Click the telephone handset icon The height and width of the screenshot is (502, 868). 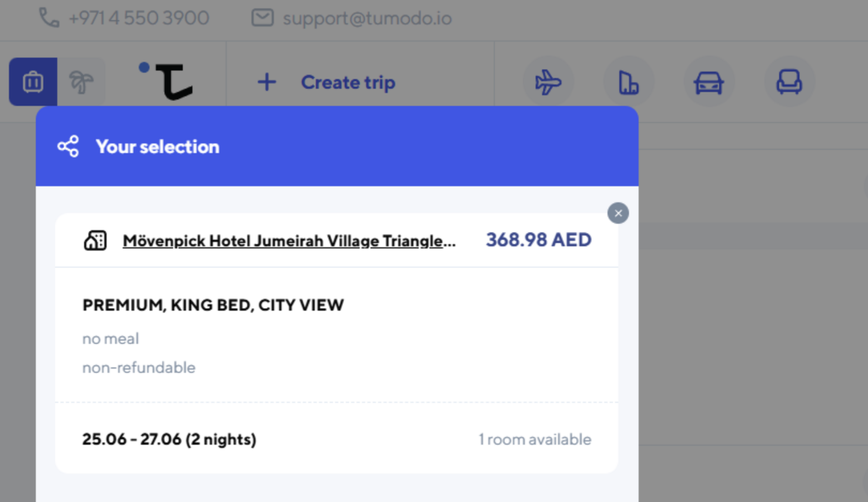tap(49, 18)
